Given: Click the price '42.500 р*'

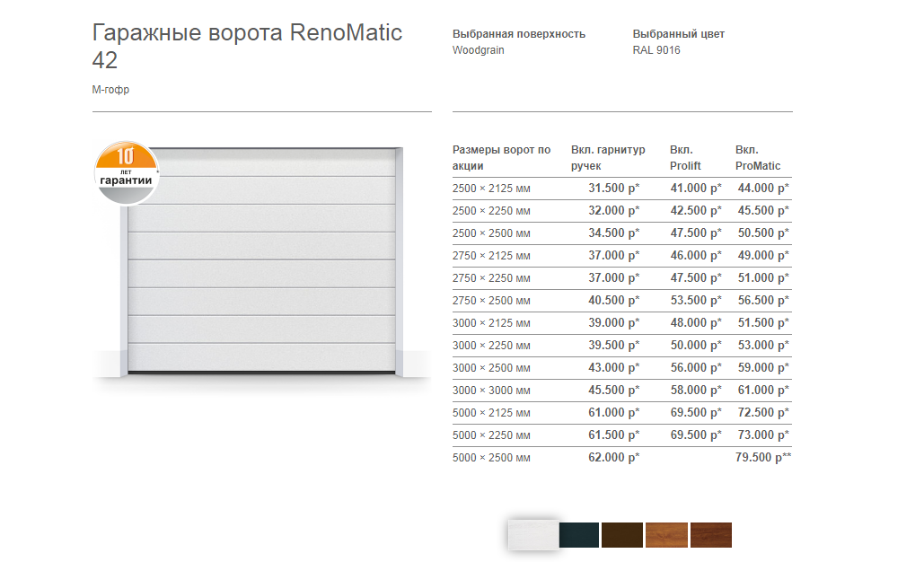Looking at the screenshot, I should click(695, 210).
